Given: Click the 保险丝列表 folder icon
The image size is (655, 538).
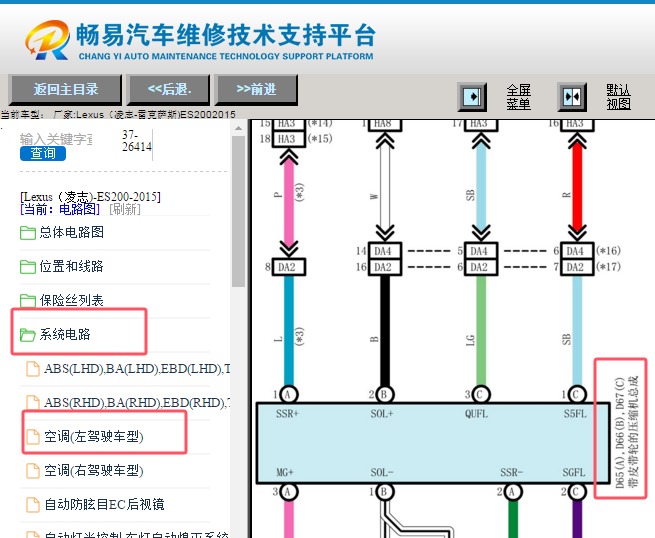Looking at the screenshot, I should [28, 300].
